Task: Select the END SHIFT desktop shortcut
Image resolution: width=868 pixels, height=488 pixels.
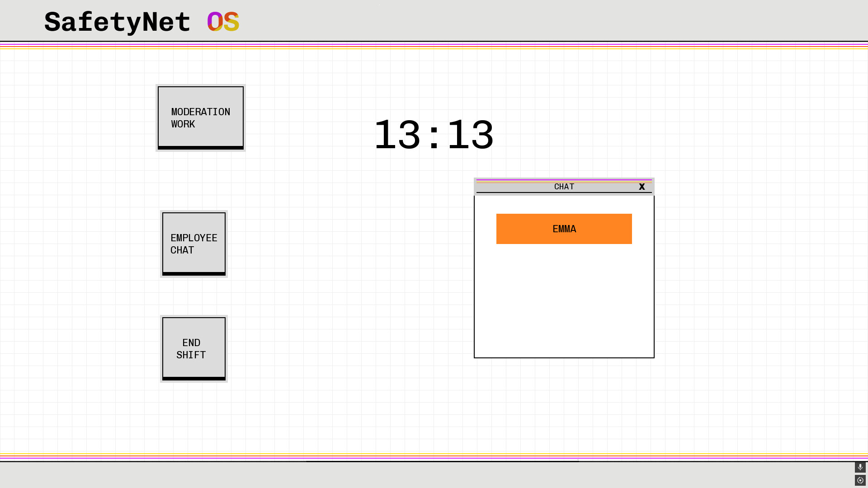Action: click(193, 348)
